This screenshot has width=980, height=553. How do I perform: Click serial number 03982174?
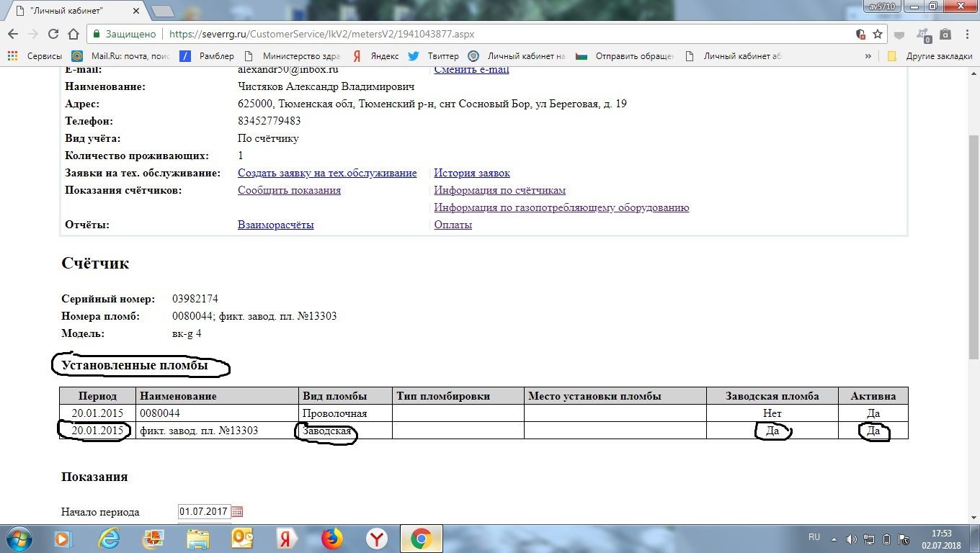[x=195, y=299]
